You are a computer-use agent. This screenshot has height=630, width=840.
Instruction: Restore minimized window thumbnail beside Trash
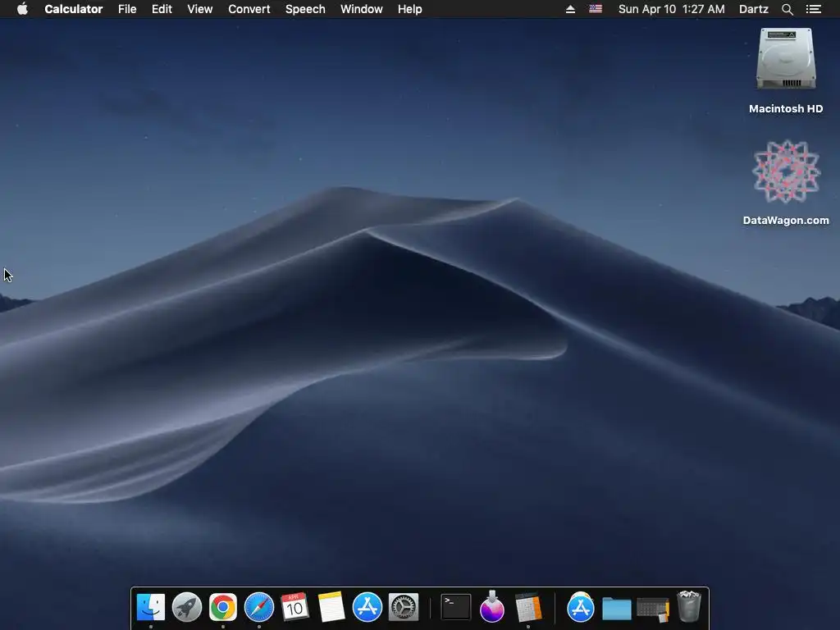pyautogui.click(x=653, y=609)
